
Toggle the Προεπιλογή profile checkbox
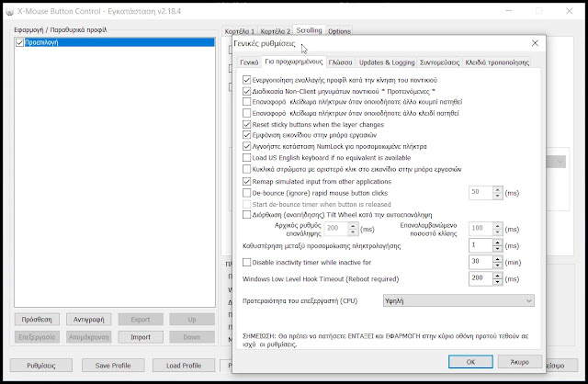[19, 42]
